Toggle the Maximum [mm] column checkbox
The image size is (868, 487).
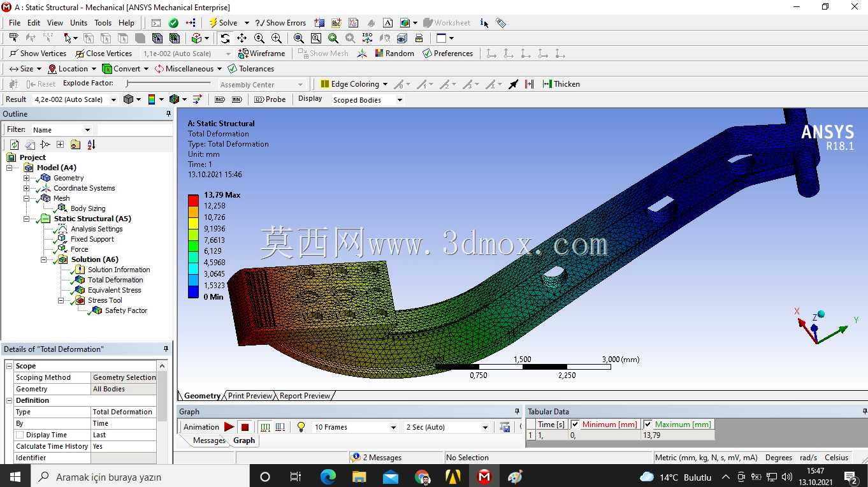pos(648,425)
